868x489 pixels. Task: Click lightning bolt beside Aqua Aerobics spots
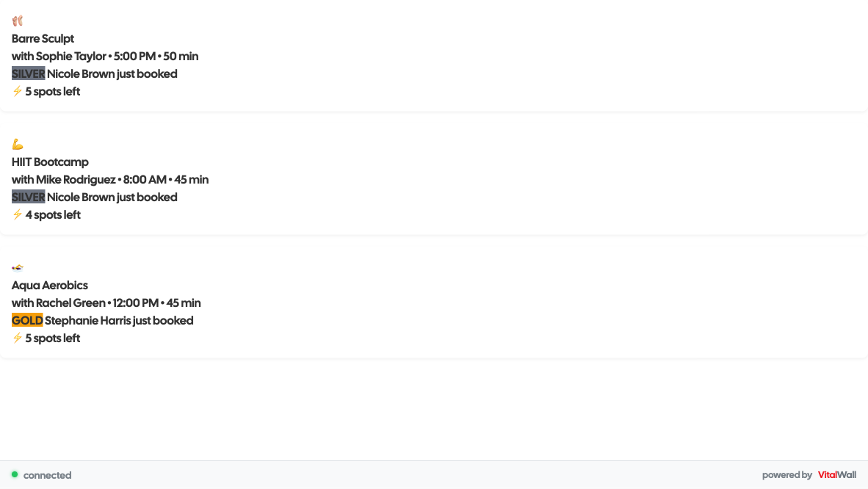click(18, 338)
